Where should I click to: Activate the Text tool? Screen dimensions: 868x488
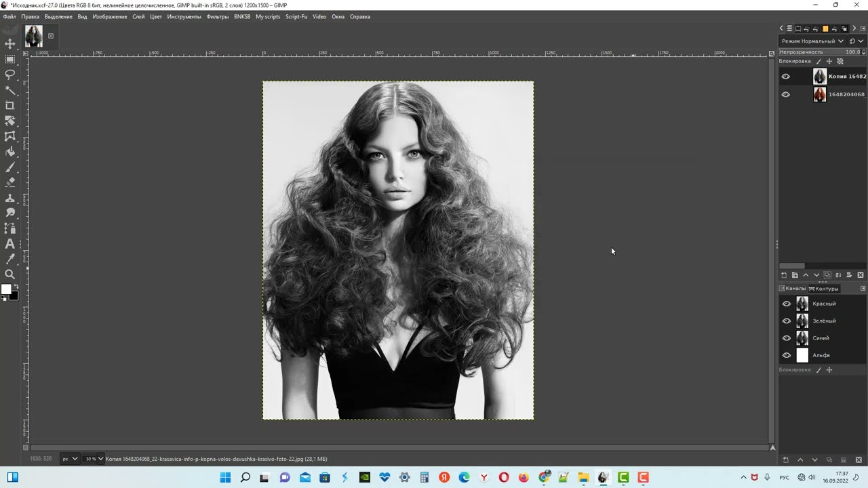click(10, 244)
